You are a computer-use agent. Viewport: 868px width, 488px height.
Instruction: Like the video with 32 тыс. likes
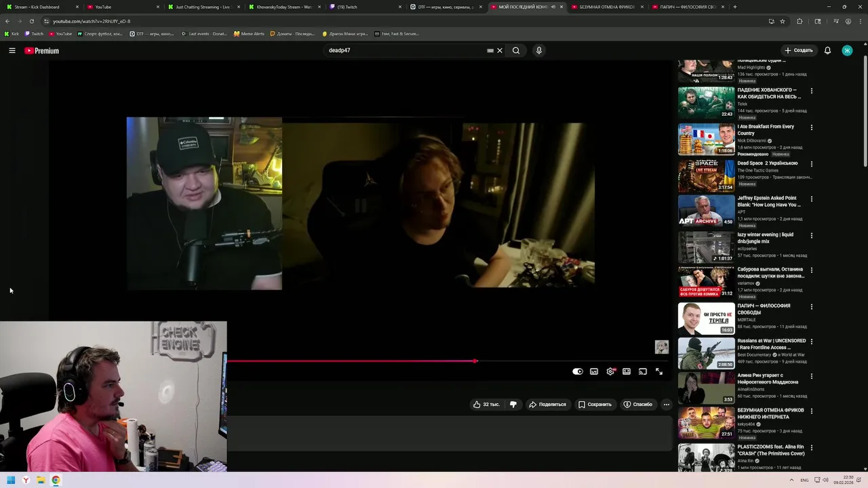coord(486,405)
